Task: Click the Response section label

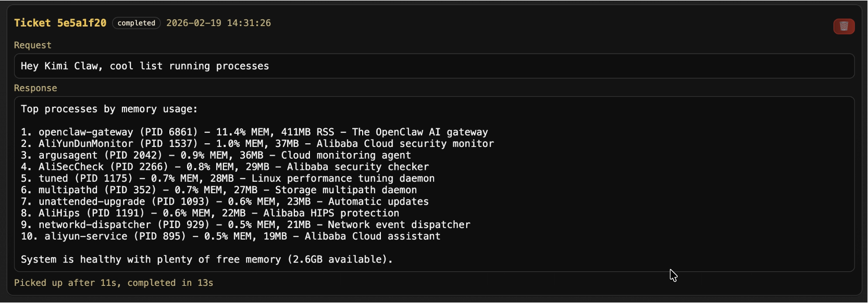Action: [x=35, y=88]
